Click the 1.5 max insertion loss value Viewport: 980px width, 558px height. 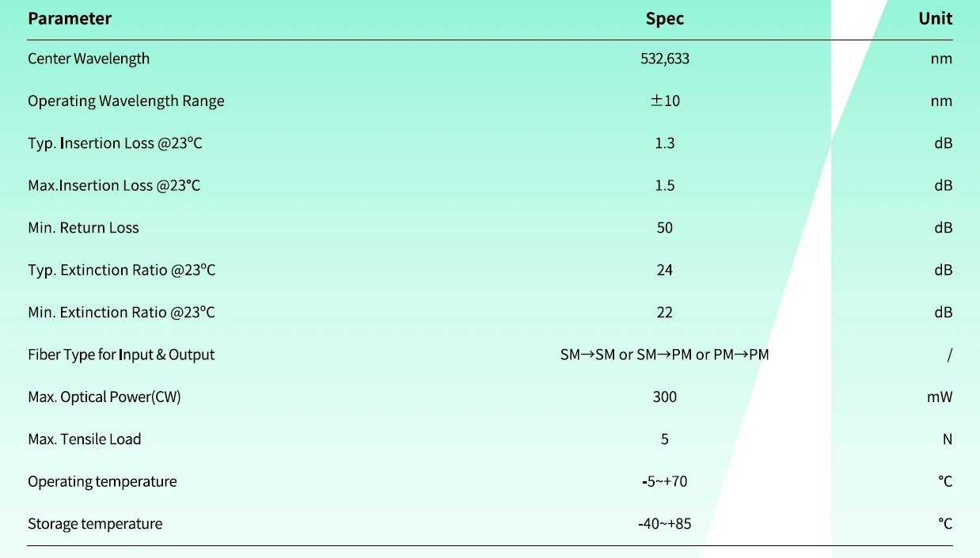coord(664,185)
